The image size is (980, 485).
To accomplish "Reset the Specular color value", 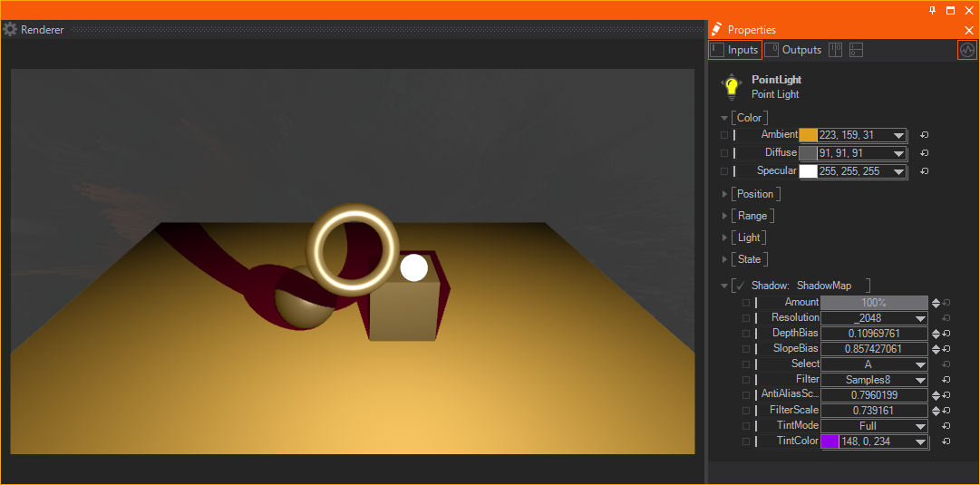I will tap(924, 171).
